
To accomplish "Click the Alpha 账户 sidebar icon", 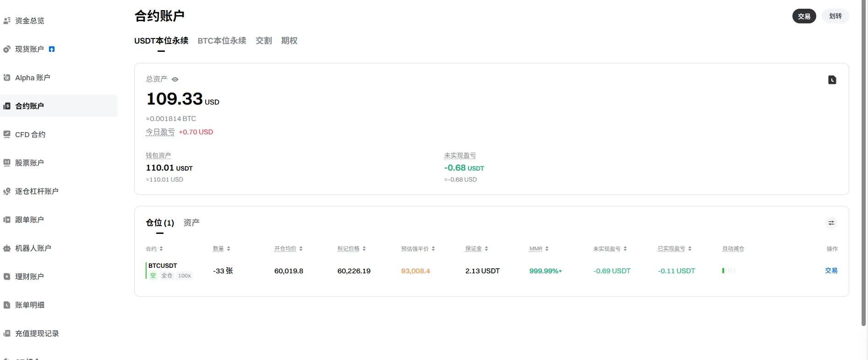I will pos(7,78).
